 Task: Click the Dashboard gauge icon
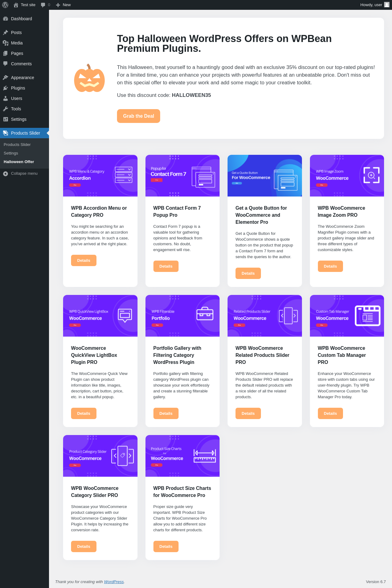tap(6, 19)
